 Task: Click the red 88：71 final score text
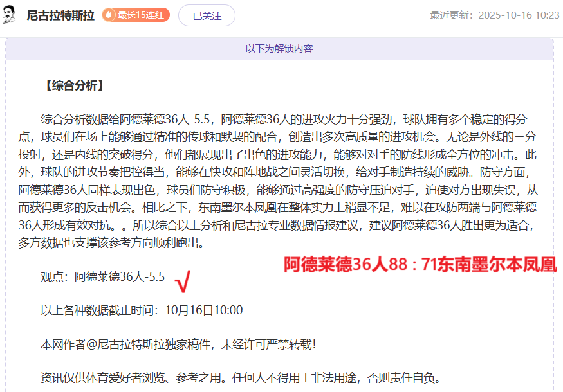click(x=420, y=265)
